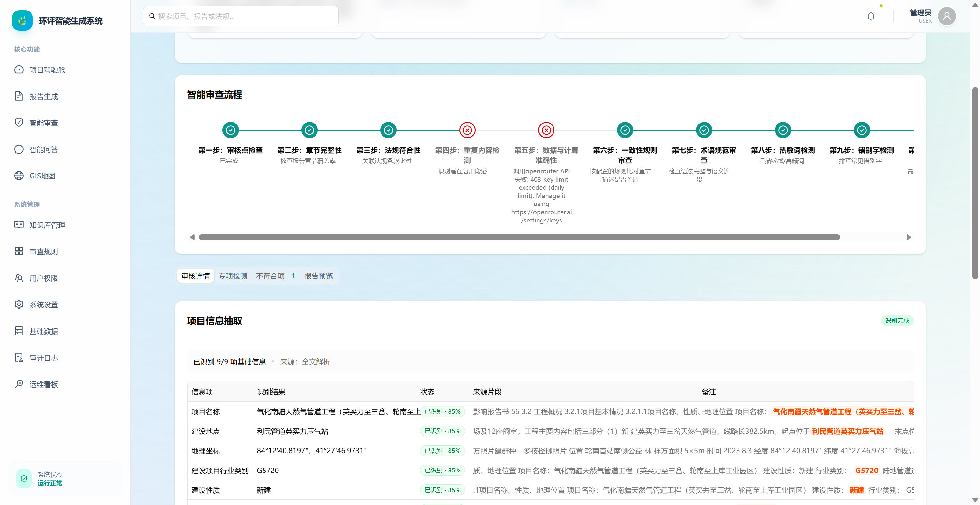Click the 审查规则 grid icon
980x505 pixels.
[19, 251]
